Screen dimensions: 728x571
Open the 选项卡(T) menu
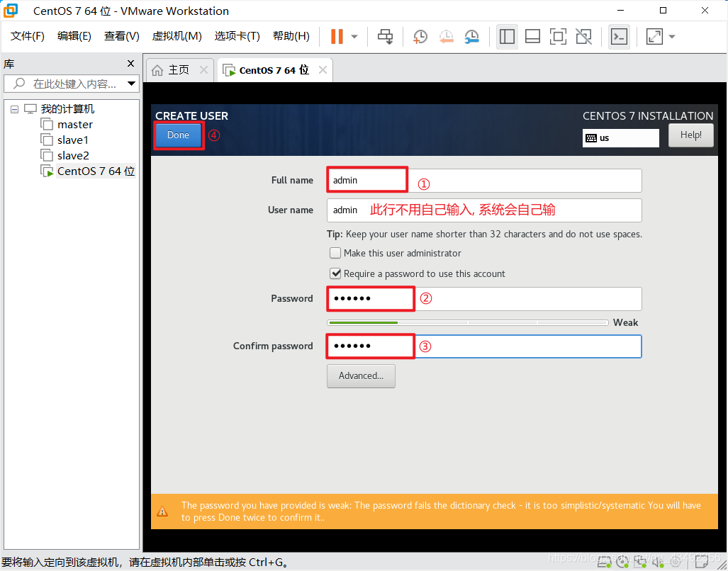(x=237, y=36)
